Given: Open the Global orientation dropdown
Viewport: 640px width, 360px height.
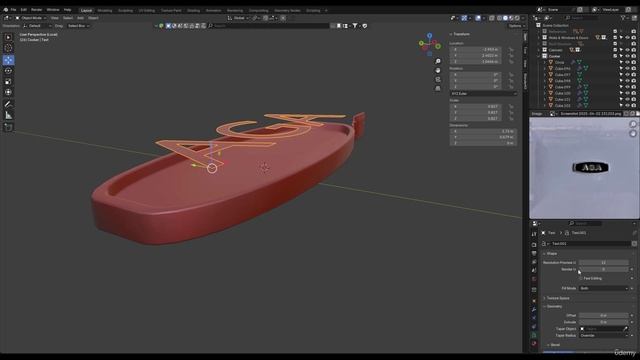Looking at the screenshot, I should click(238, 18).
